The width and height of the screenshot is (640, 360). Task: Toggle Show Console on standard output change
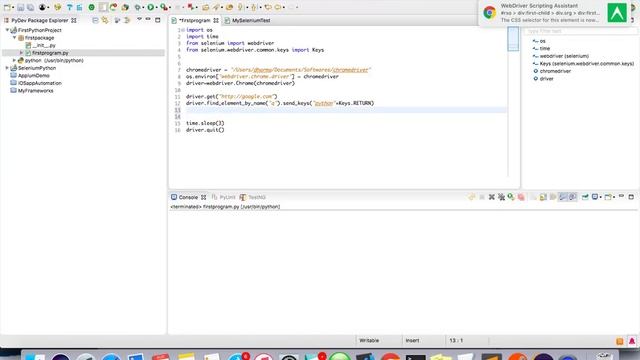(x=563, y=197)
